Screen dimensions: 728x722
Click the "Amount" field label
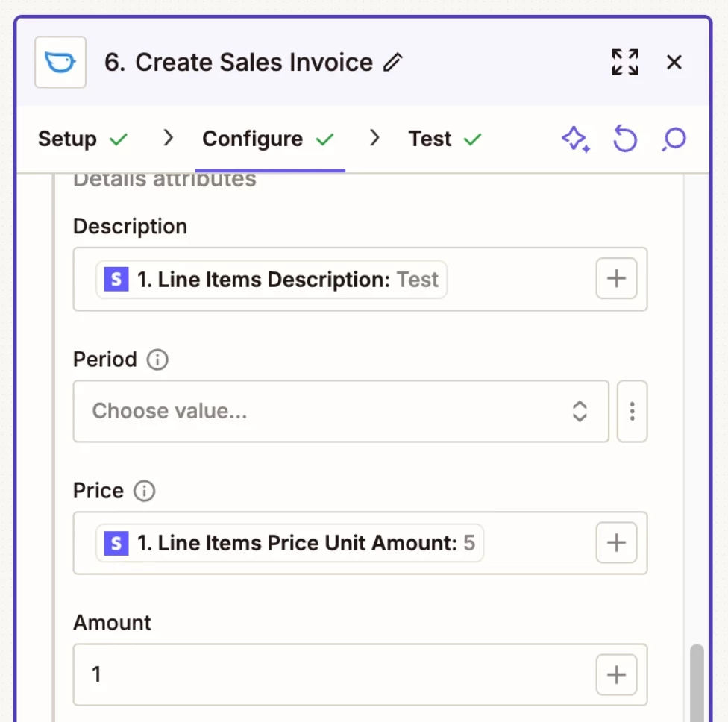[113, 623]
